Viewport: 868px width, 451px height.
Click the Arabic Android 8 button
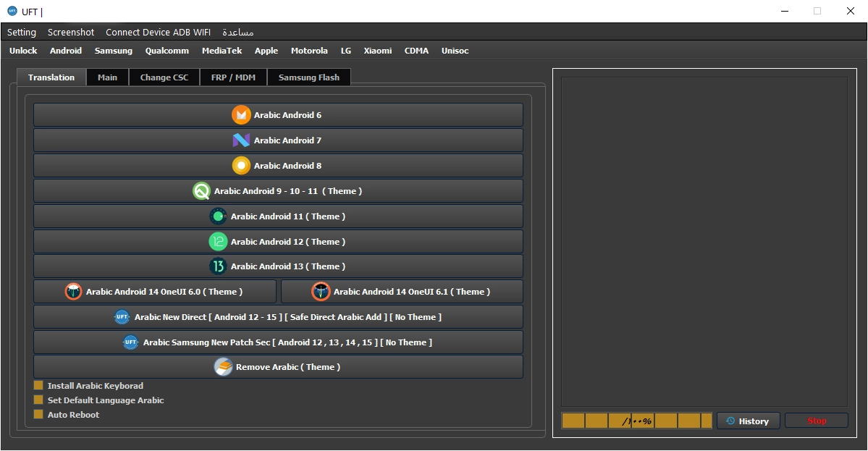click(279, 166)
